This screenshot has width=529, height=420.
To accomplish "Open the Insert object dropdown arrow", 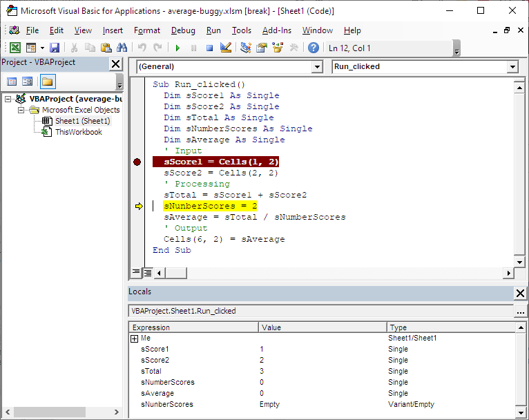I will click(43, 48).
